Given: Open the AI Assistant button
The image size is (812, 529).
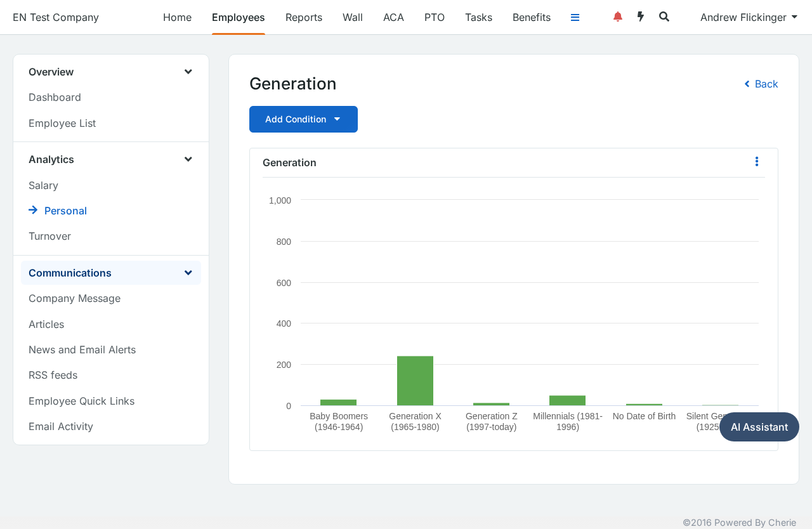Looking at the screenshot, I should click(759, 427).
